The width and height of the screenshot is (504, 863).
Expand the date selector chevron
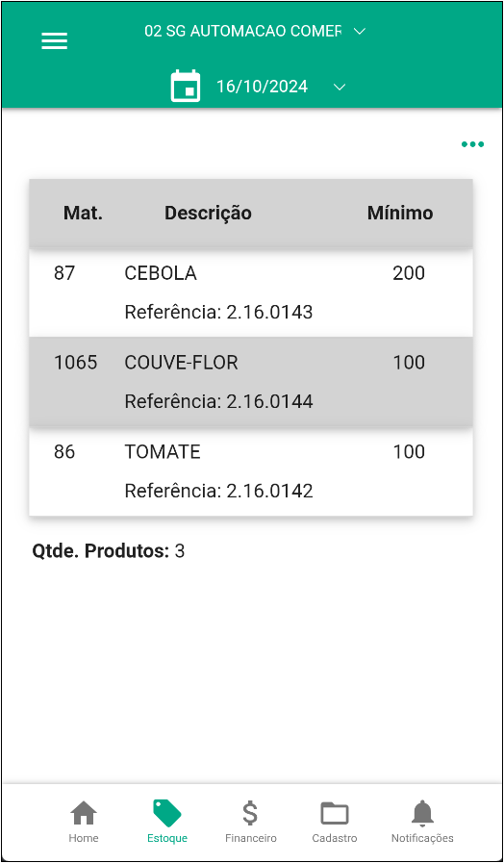pyautogui.click(x=340, y=87)
